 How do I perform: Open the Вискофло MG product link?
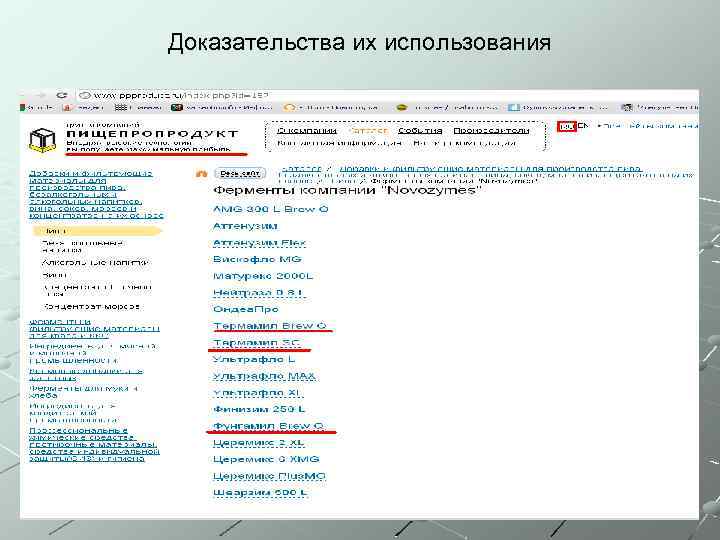[x=257, y=259]
